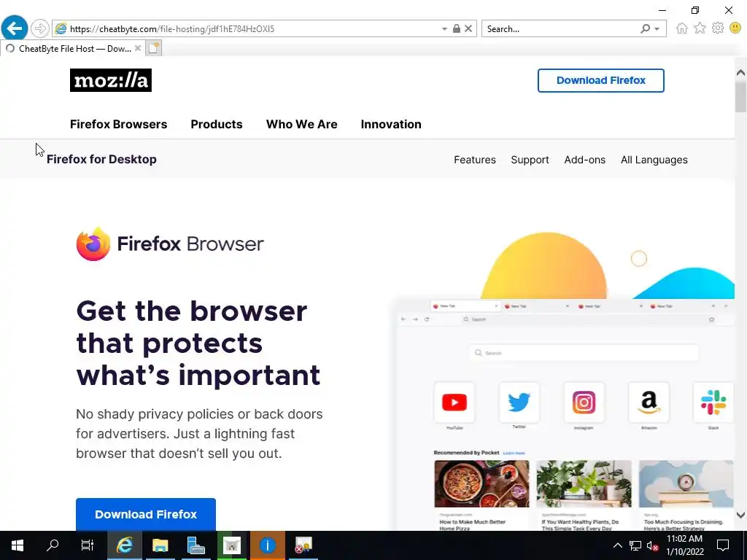Click the Add-ons link
Viewport: 747px width, 560px height.
585,160
